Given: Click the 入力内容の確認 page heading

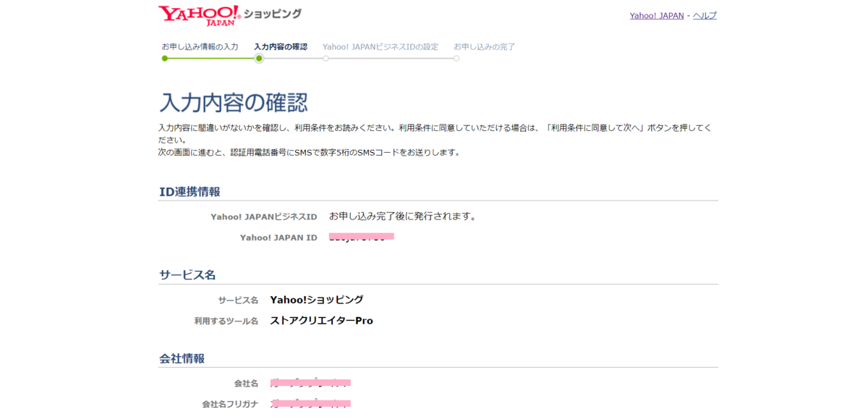Looking at the screenshot, I should [x=234, y=102].
